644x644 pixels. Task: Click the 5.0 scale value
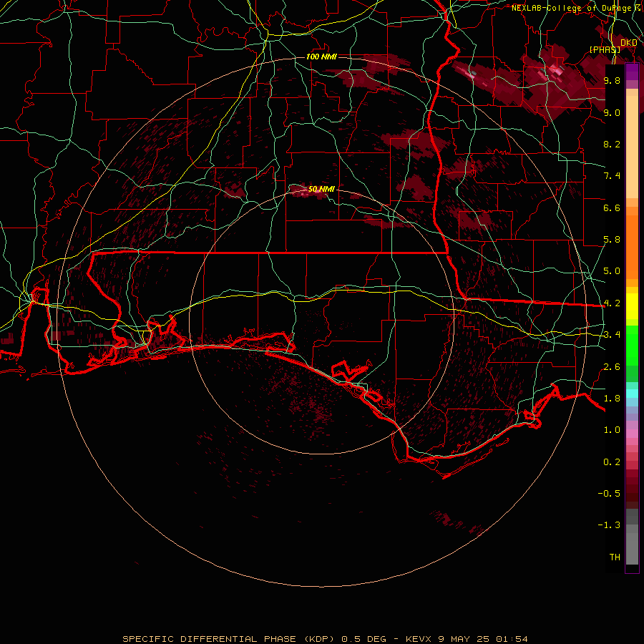[612, 271]
